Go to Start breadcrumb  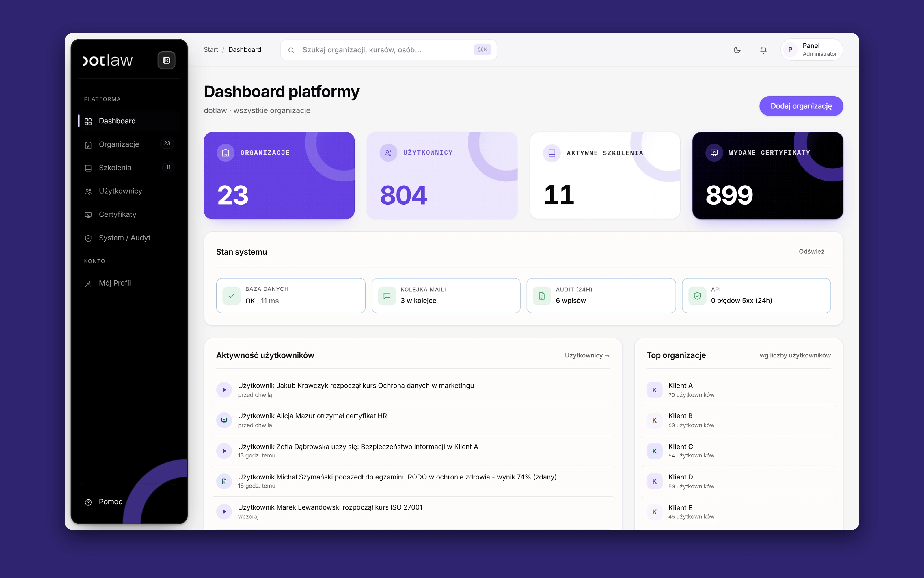click(211, 50)
